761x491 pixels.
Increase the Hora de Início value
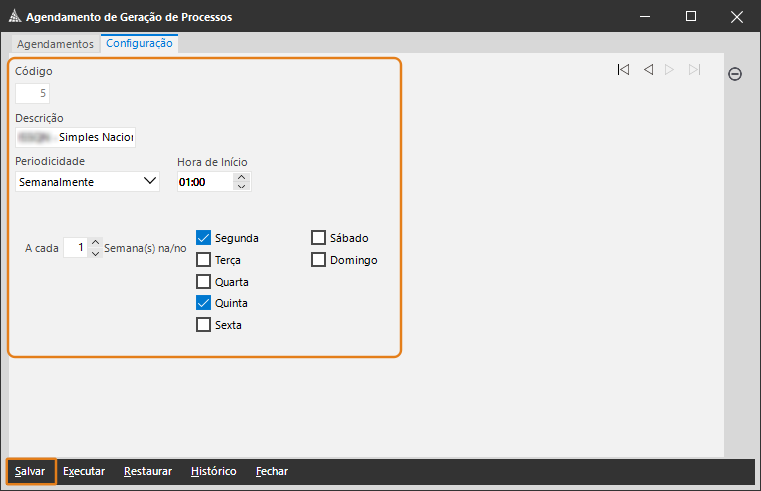click(x=241, y=177)
